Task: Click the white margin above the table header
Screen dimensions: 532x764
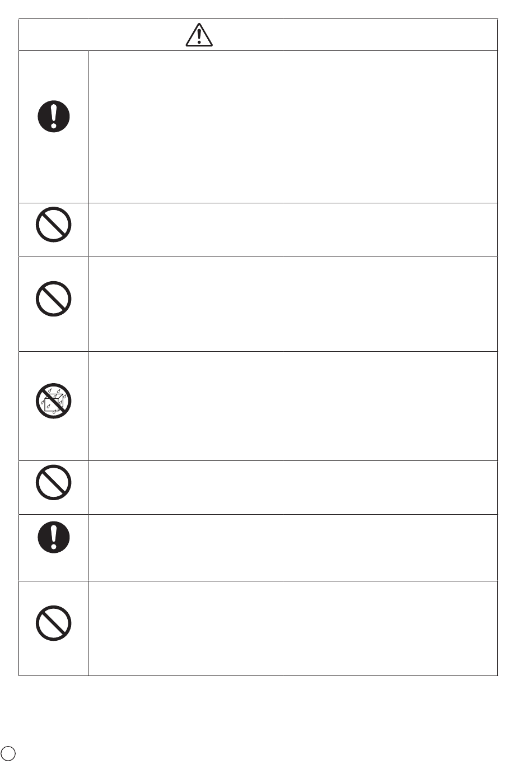Action: point(266,9)
